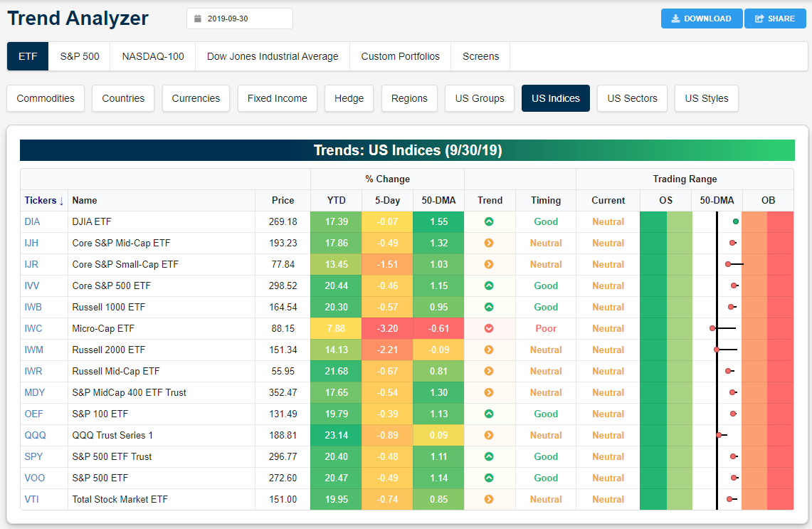Click the uptrend arrow icon for DIA

tap(489, 221)
